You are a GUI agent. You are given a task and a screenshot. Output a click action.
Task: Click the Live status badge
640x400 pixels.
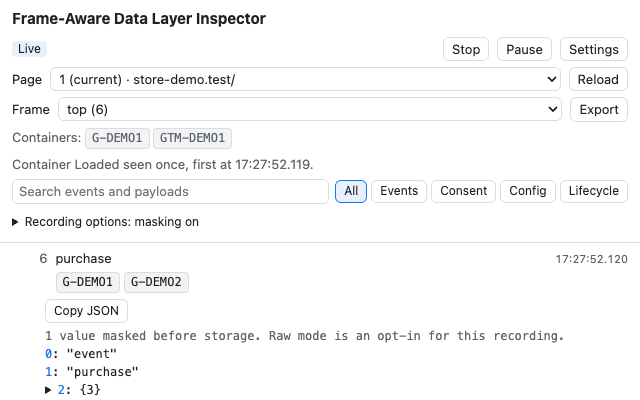pos(29,49)
